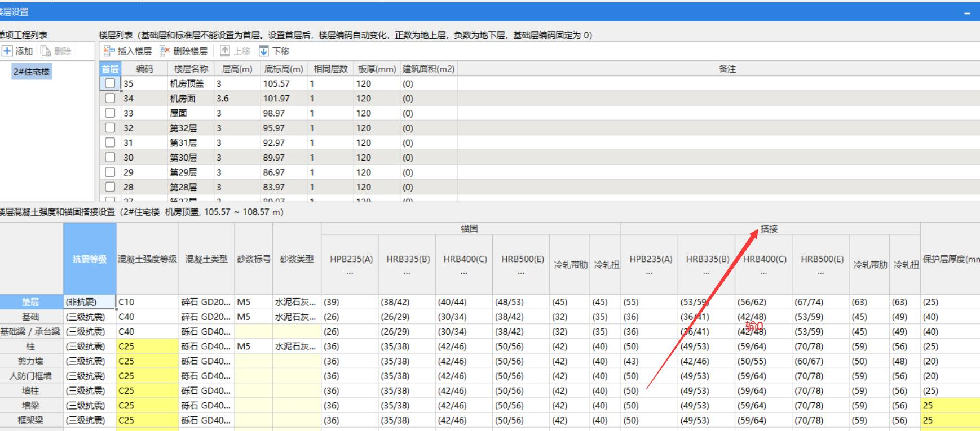Click the 抗震等级 column header

point(90,259)
